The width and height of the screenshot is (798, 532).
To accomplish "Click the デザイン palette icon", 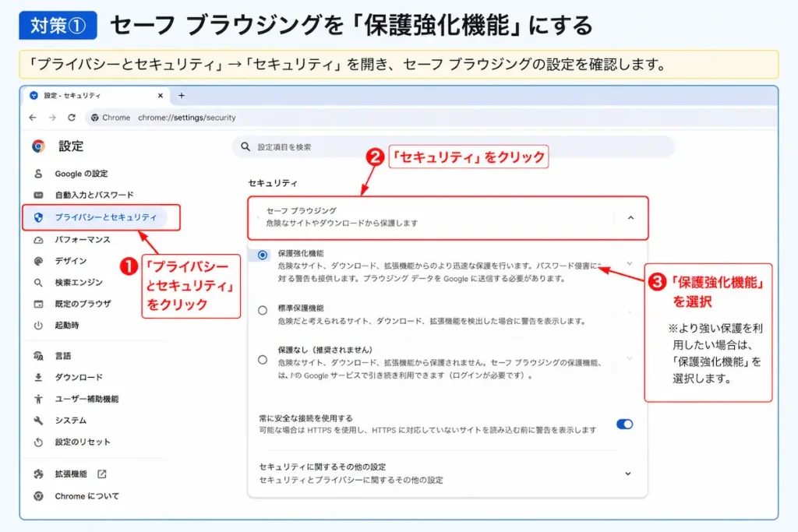I will point(38,261).
